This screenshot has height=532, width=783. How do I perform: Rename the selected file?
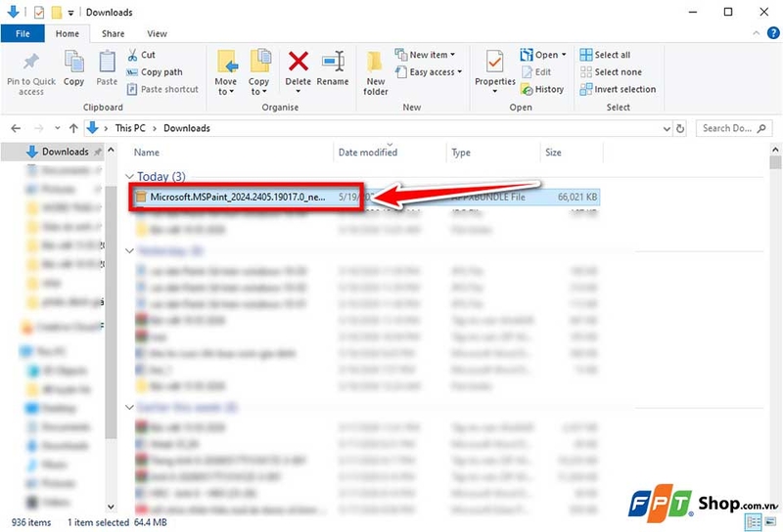[x=333, y=68]
